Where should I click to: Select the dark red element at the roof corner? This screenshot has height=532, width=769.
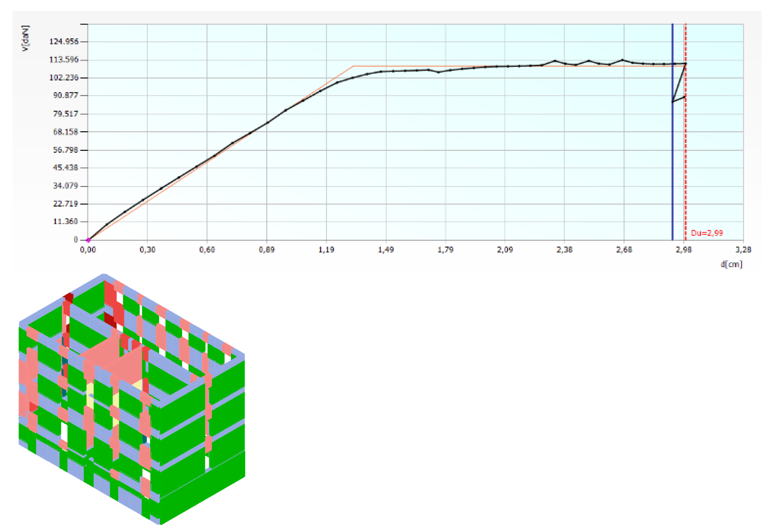point(69,298)
